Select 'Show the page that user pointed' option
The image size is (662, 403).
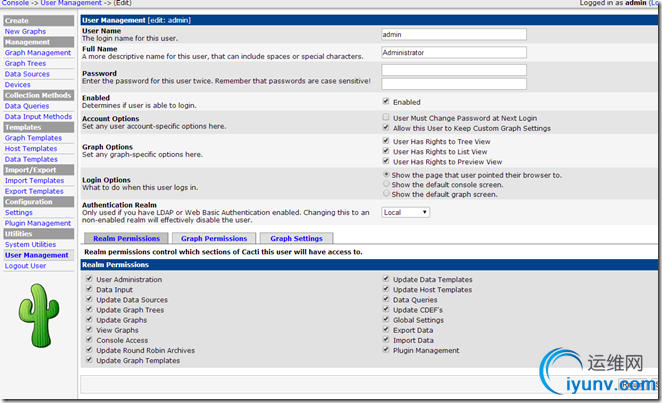tap(386, 174)
